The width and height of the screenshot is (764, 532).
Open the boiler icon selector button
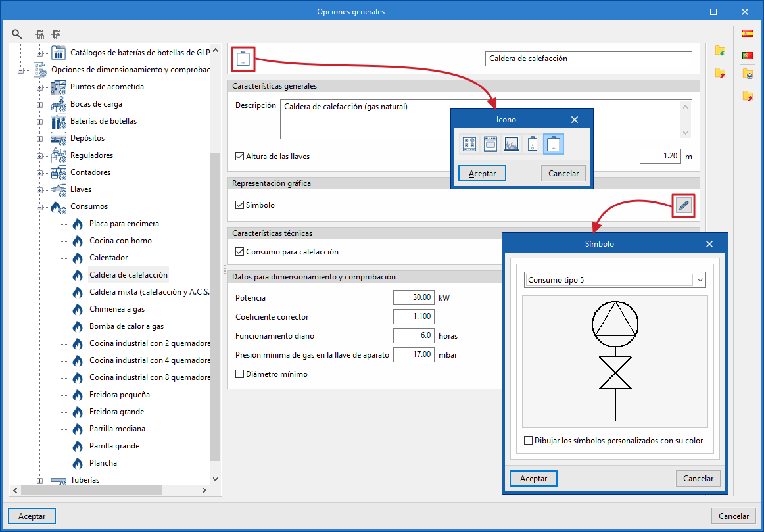coord(244,59)
